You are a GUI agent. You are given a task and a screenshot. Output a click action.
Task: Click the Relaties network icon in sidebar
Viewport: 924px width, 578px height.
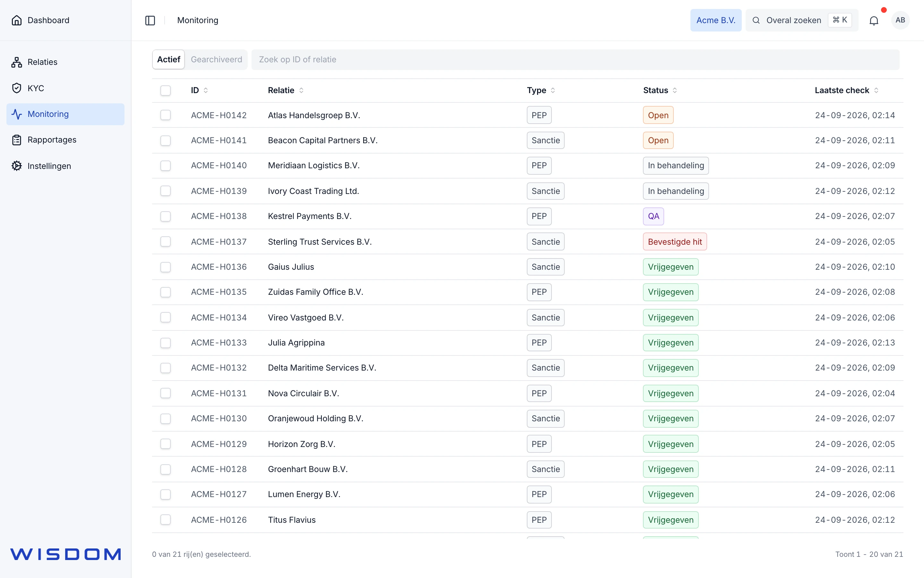tap(16, 62)
